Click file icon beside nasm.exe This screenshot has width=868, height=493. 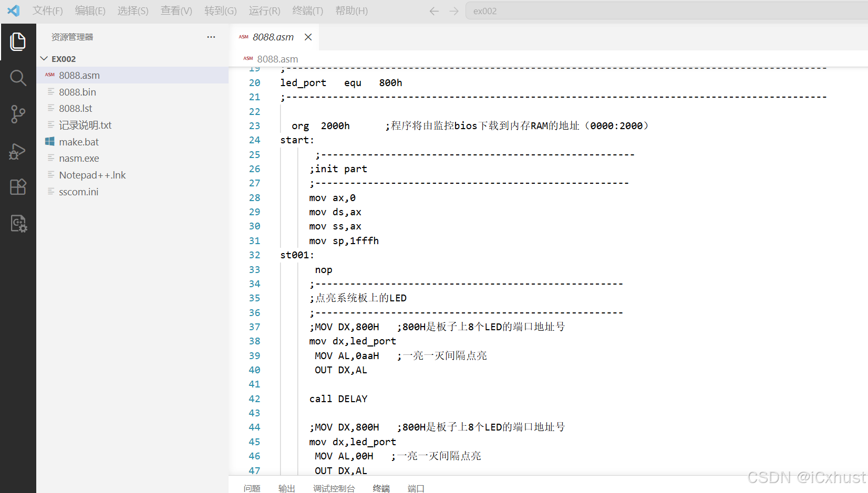point(51,158)
